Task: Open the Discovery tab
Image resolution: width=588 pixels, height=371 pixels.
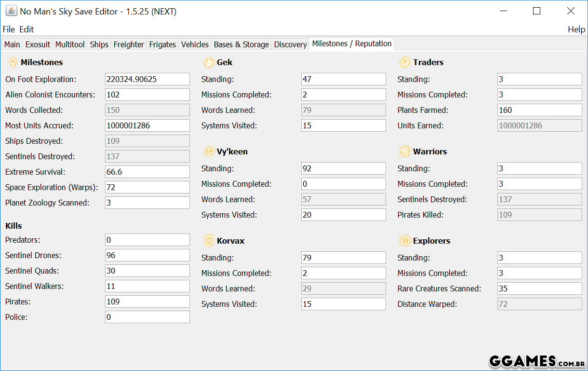Action: point(290,44)
